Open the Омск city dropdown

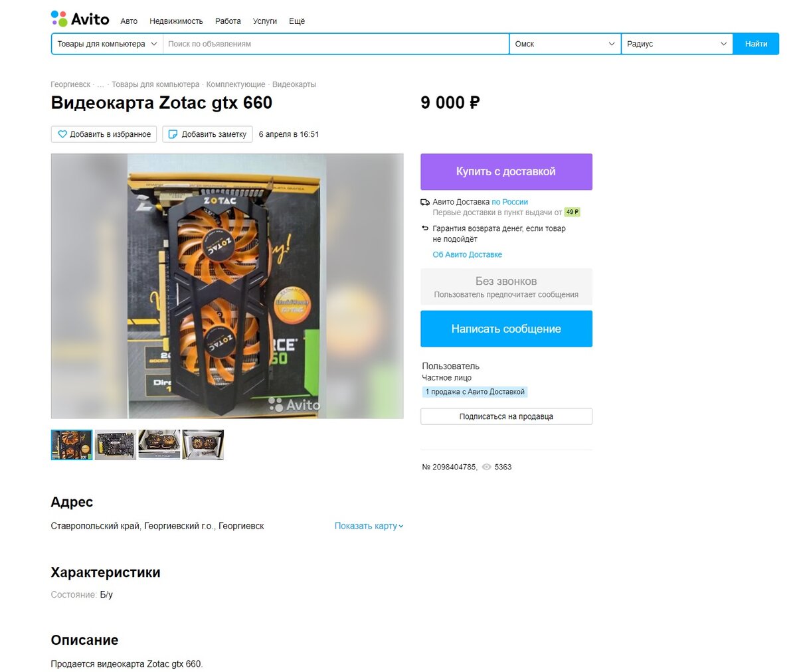(565, 44)
